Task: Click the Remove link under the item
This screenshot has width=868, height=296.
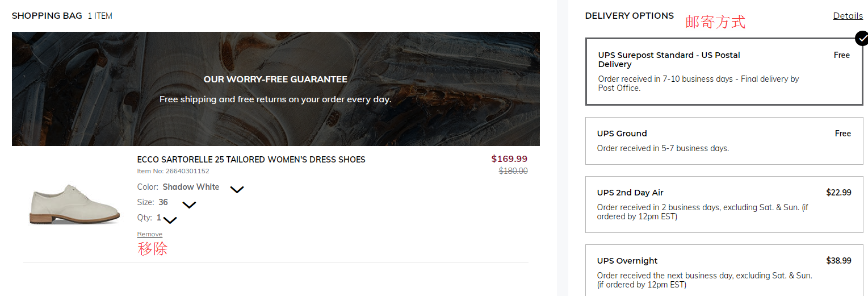Action: pyautogui.click(x=149, y=234)
